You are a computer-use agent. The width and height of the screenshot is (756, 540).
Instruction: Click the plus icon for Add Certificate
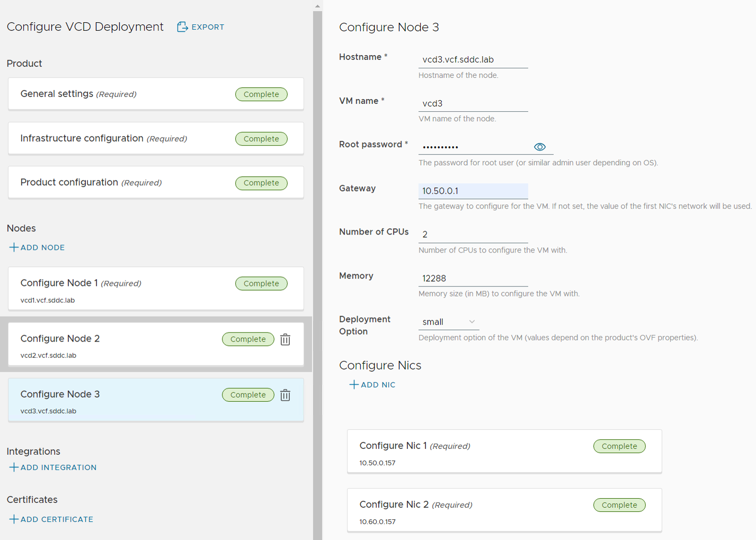14,519
